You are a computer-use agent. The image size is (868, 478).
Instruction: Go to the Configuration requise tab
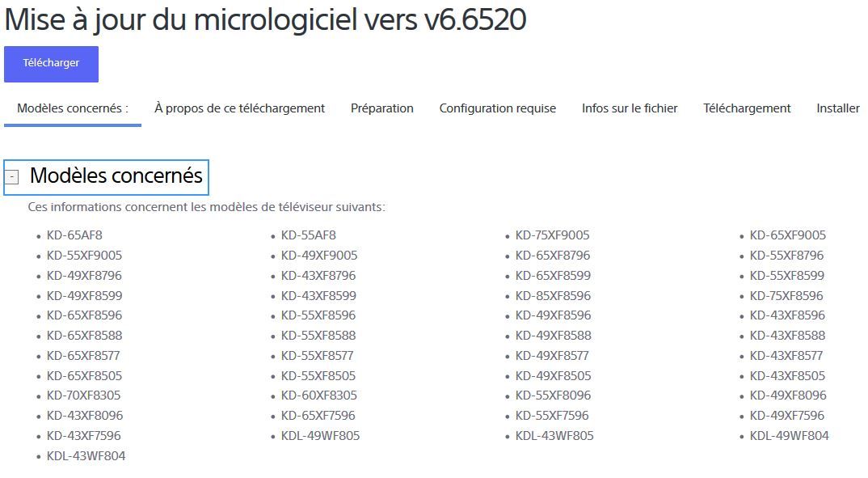click(497, 108)
